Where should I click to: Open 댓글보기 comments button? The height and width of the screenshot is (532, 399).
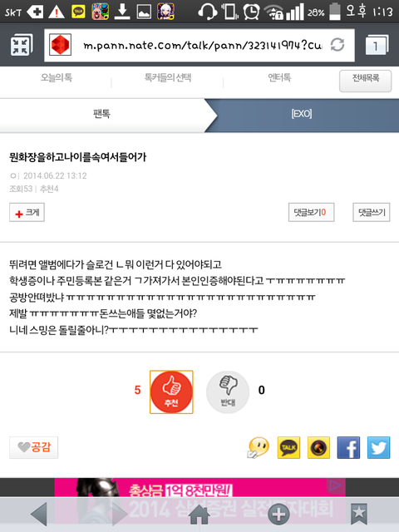click(x=311, y=213)
